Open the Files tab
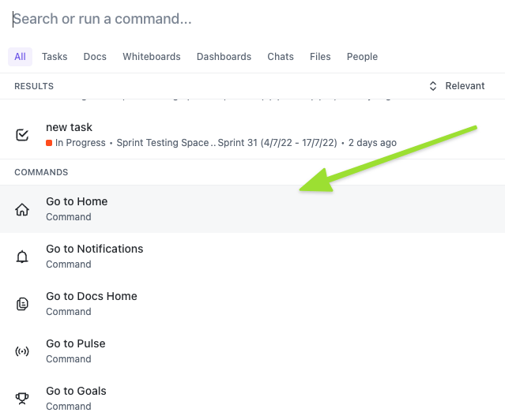This screenshot has width=505, height=420. [320, 57]
